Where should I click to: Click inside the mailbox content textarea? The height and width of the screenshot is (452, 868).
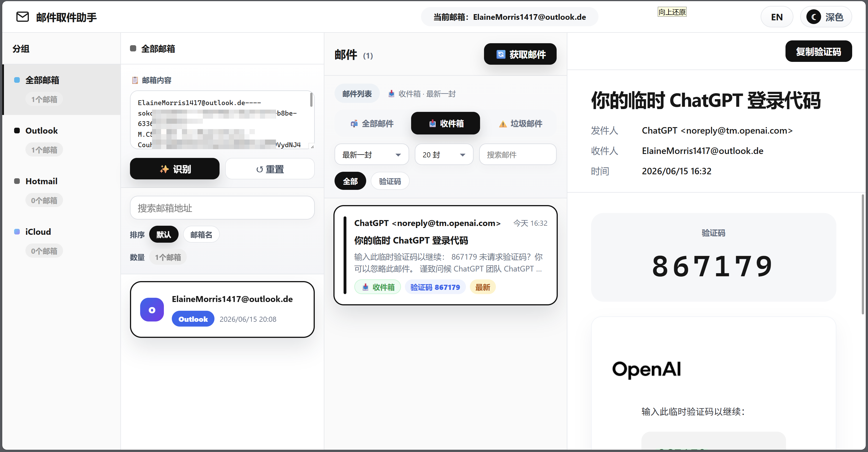point(222,120)
